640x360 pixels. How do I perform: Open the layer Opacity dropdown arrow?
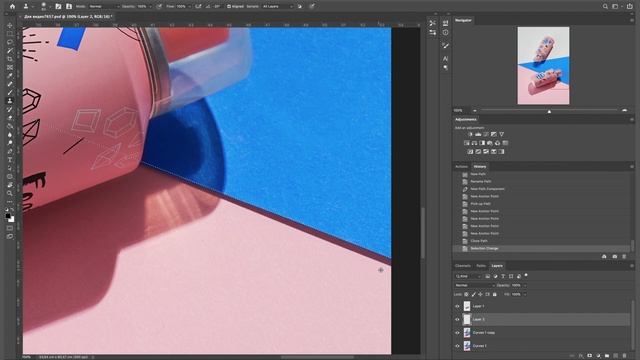524,285
